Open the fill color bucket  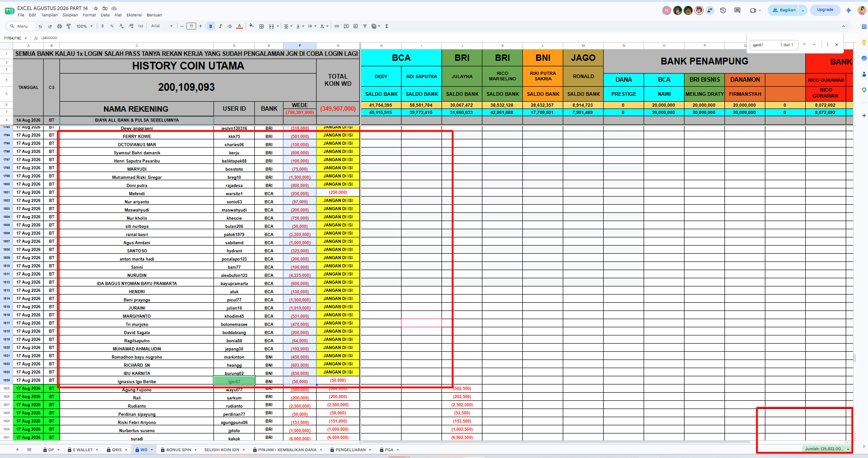tap(252, 26)
